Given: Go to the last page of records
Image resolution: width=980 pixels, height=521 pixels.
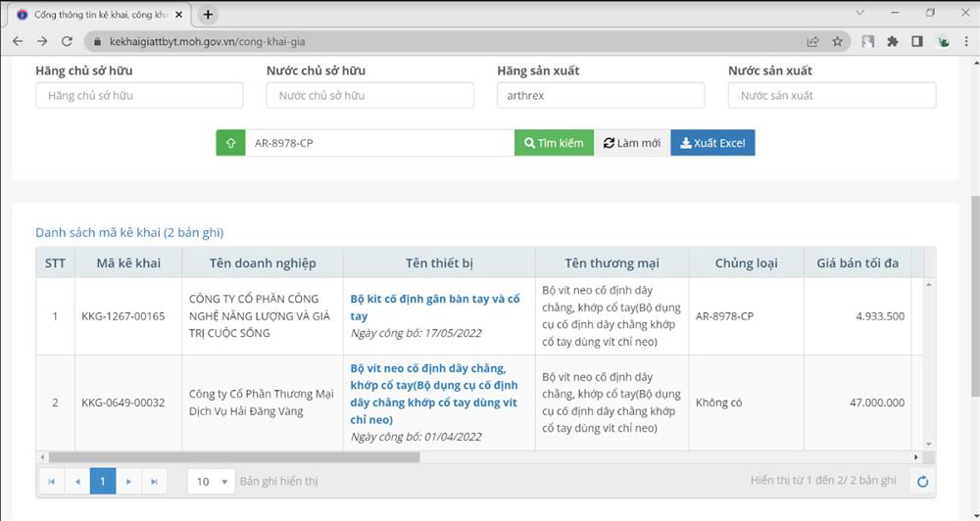Looking at the screenshot, I should pos(154,481).
